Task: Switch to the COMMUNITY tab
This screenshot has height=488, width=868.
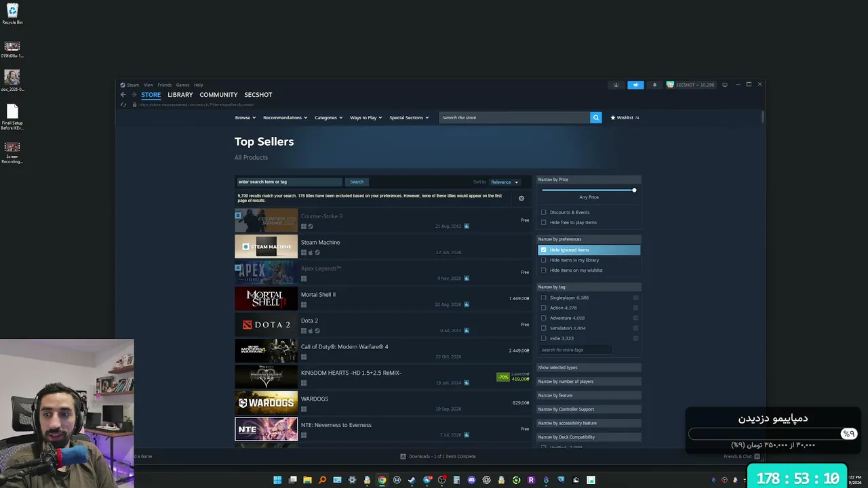Action: click(x=218, y=95)
